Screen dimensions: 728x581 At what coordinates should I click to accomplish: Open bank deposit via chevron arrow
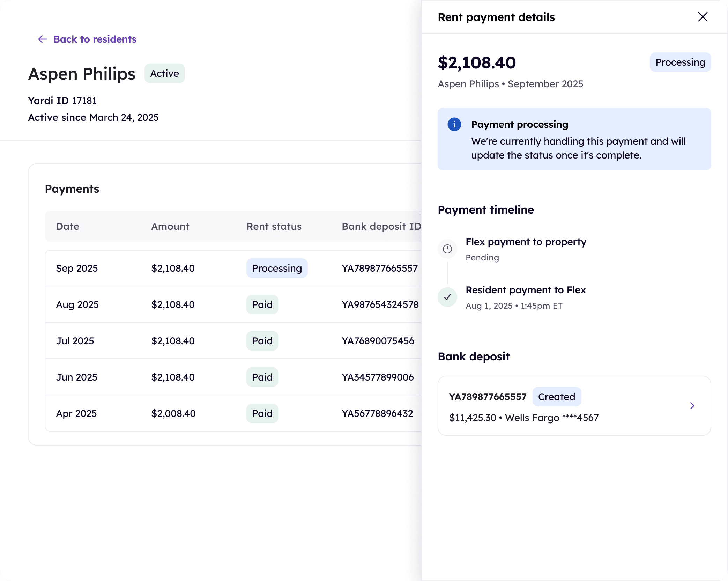pyautogui.click(x=692, y=406)
